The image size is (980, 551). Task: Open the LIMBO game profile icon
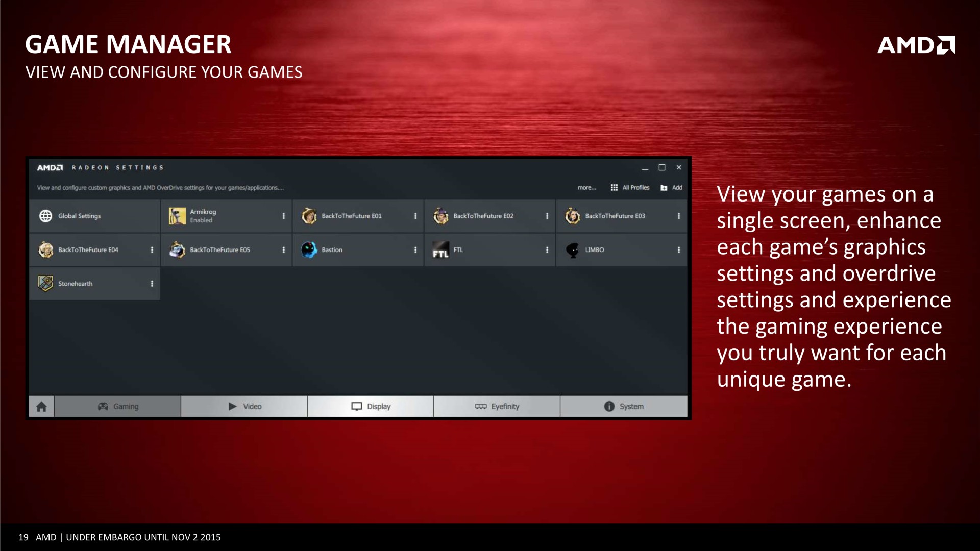point(572,250)
